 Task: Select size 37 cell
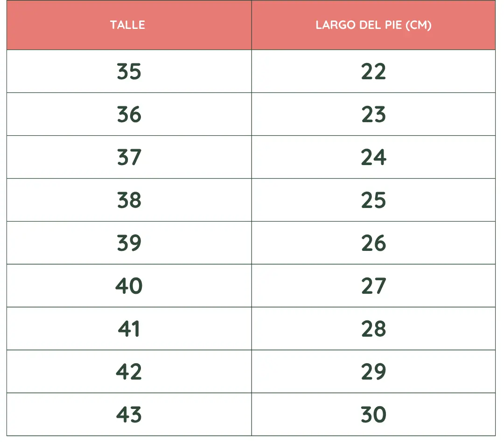pos(129,157)
